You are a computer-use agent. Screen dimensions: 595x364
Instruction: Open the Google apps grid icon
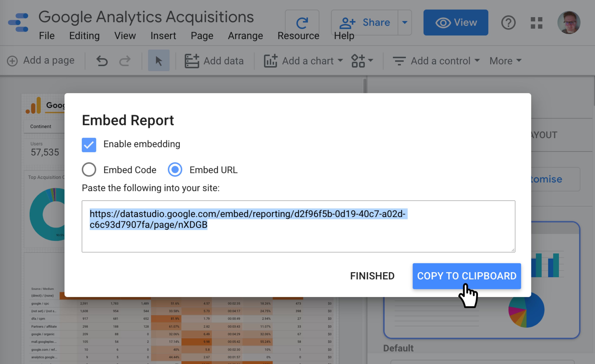(x=536, y=23)
